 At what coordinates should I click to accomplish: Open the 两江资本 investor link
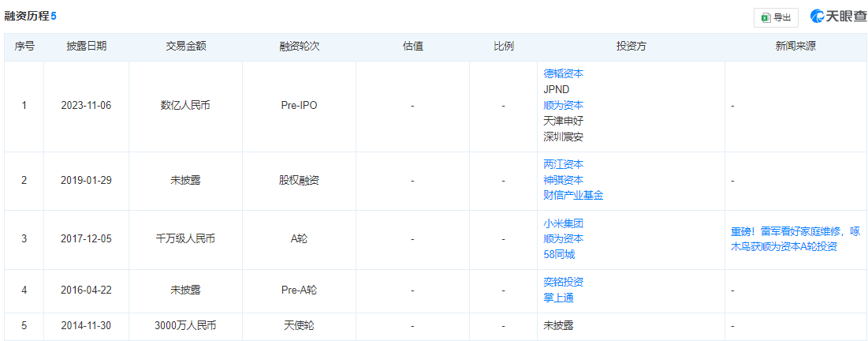click(564, 164)
